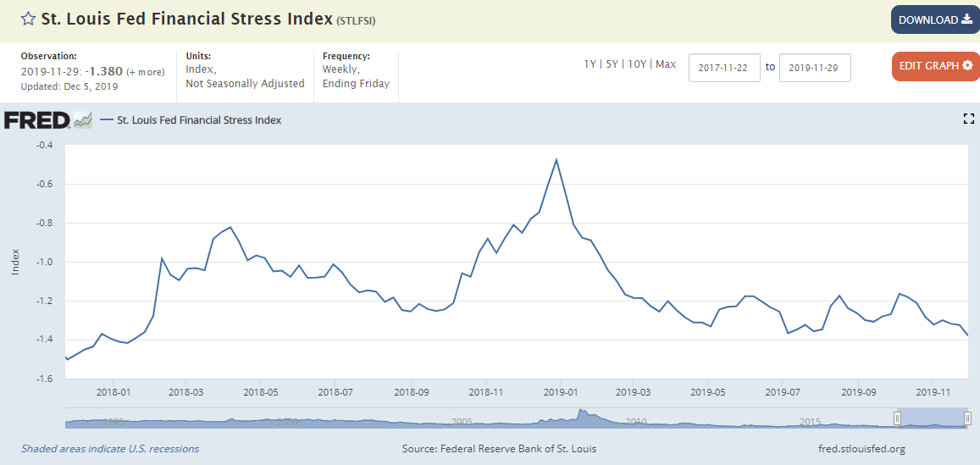Click the Index y-axis title
980x465 pixels.
(x=16, y=262)
